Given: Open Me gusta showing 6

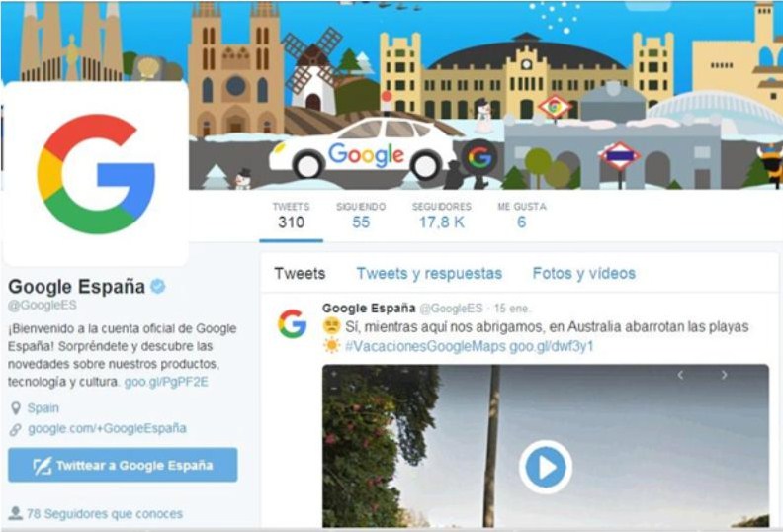Looking at the screenshot, I should pyautogui.click(x=522, y=216).
